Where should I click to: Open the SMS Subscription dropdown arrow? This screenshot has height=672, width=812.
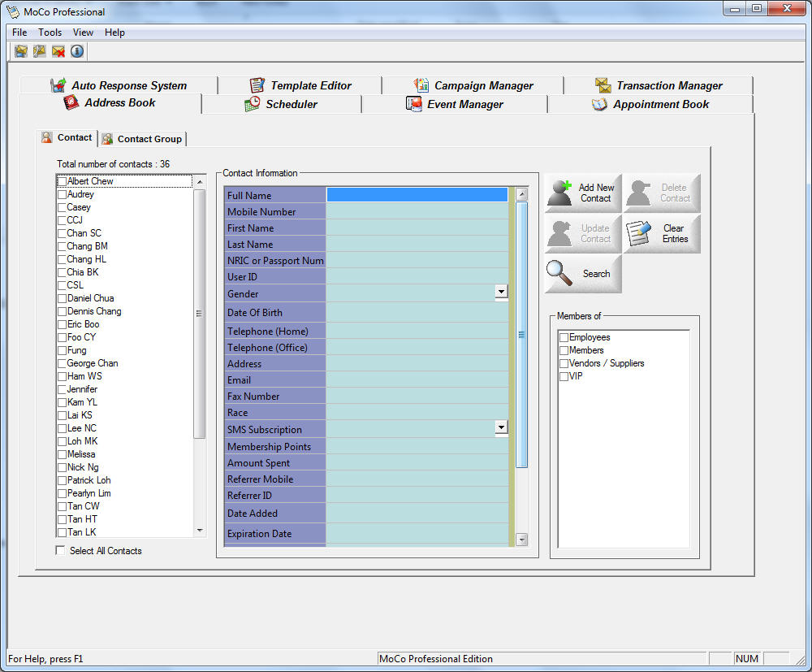501,427
